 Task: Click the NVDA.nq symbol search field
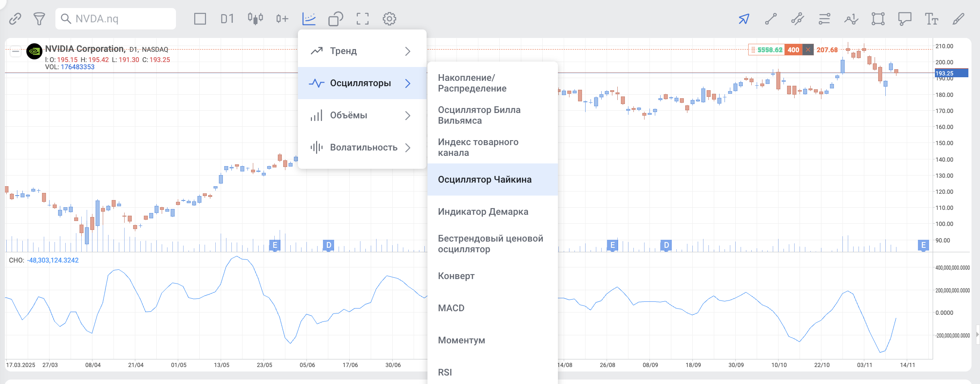pos(116,19)
